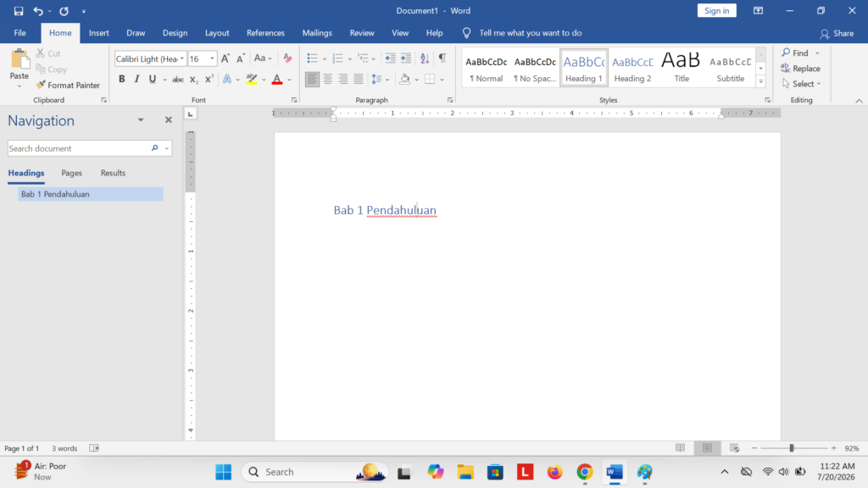Expand the Styles gallery

point(760,82)
